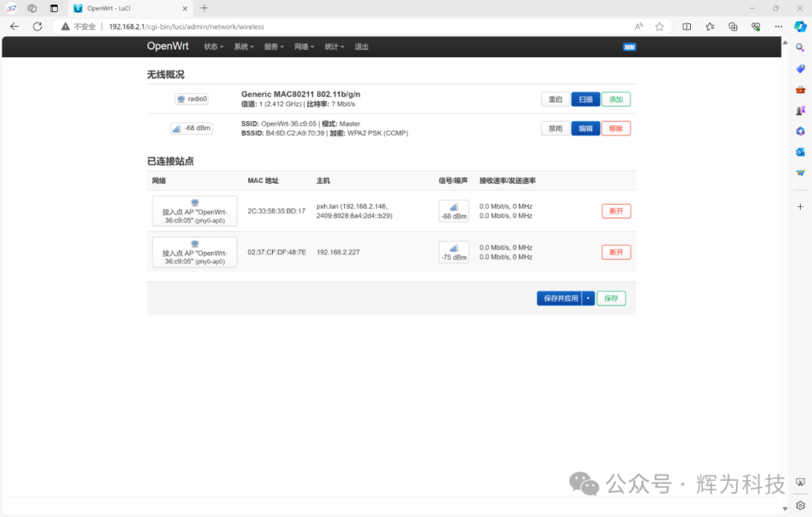Viewport: 812px width, 517px height.
Task: Expand the Save & Apply dropdown arrow
Action: point(589,298)
